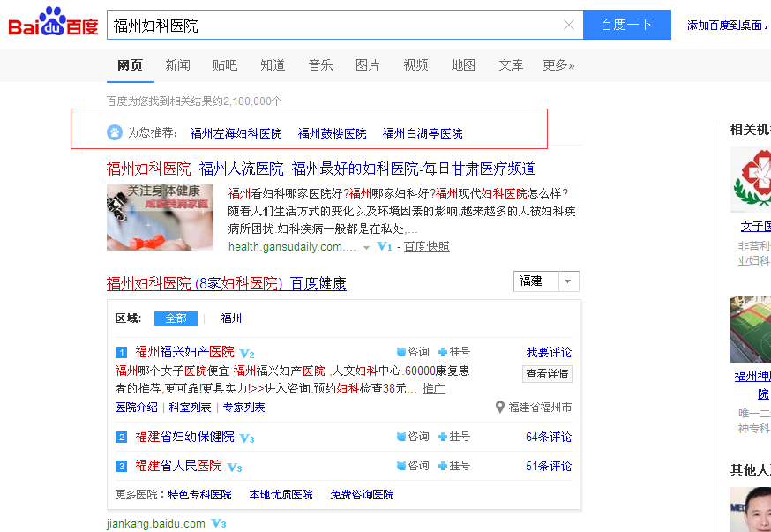Click 咨询 icon for 福建省妇幼保健院

(401, 437)
